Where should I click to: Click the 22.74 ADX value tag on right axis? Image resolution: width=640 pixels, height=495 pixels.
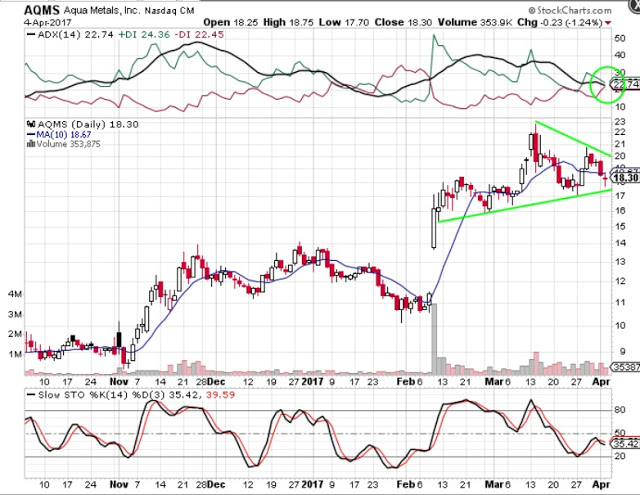pos(624,84)
